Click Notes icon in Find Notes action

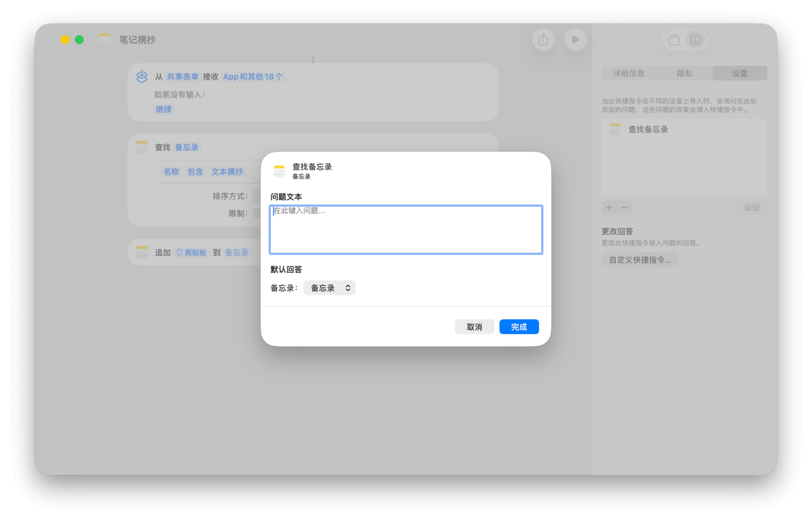point(142,147)
